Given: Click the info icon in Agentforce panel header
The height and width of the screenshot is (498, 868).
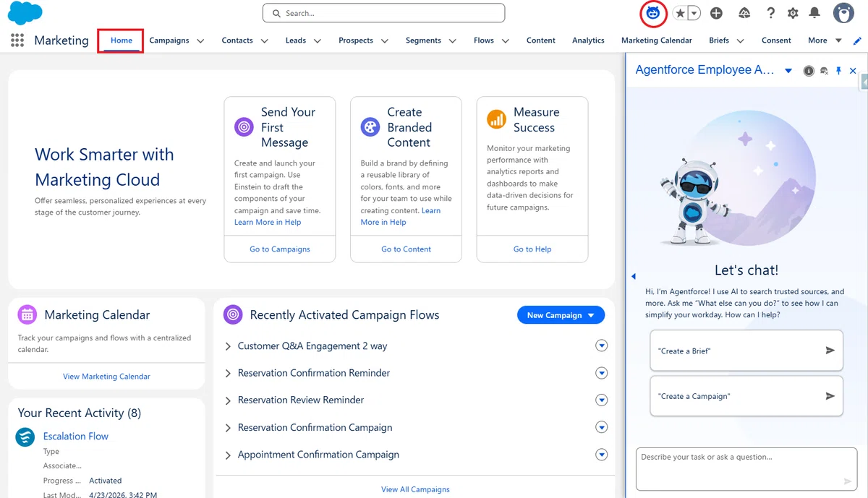Looking at the screenshot, I should (x=809, y=71).
